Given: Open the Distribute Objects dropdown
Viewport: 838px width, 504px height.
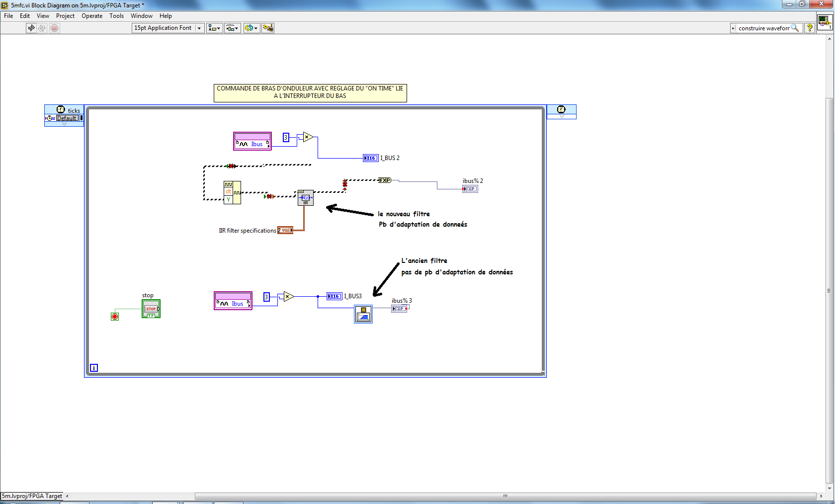Looking at the screenshot, I should pos(233,28).
